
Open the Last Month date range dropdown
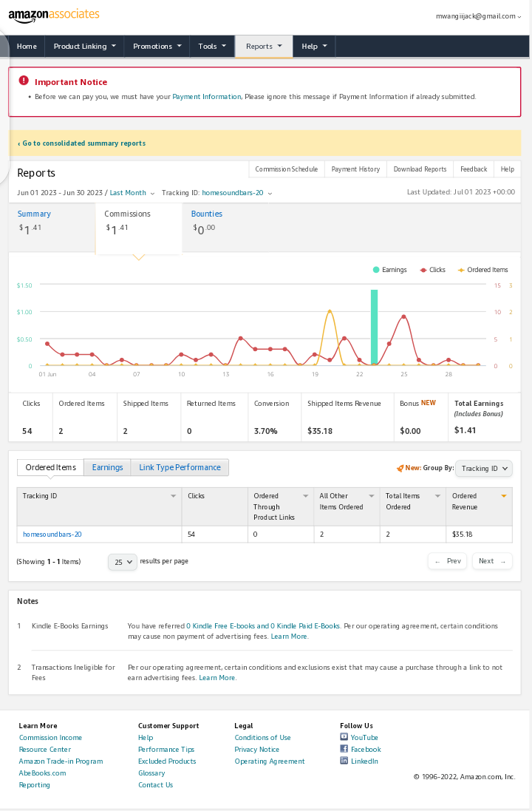132,192
